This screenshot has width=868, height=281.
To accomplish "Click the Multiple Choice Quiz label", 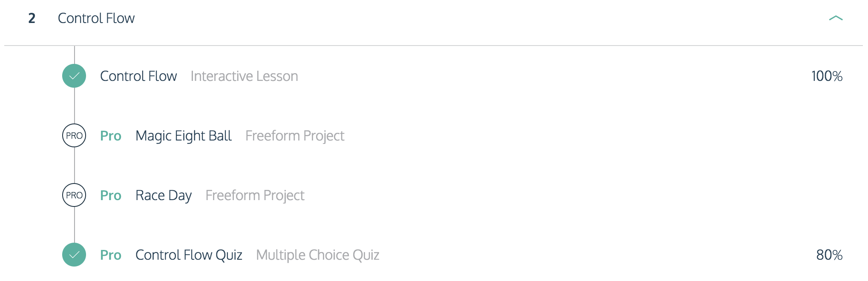I will point(318,255).
